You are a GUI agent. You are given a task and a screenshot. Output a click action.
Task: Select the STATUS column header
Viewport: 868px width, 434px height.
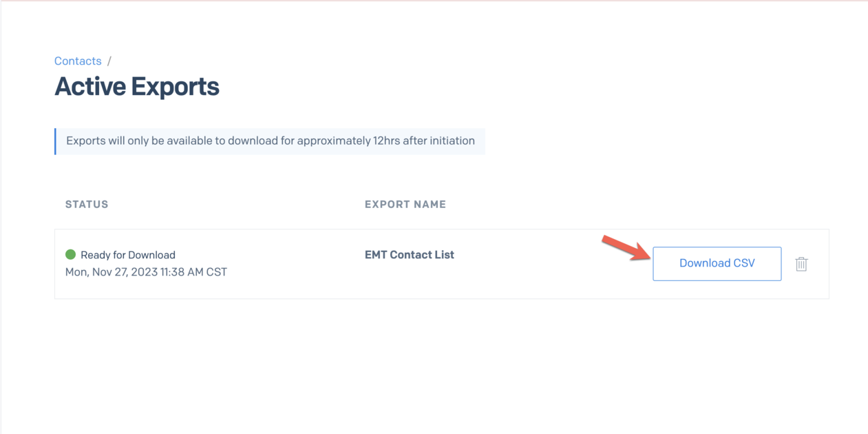tap(87, 205)
